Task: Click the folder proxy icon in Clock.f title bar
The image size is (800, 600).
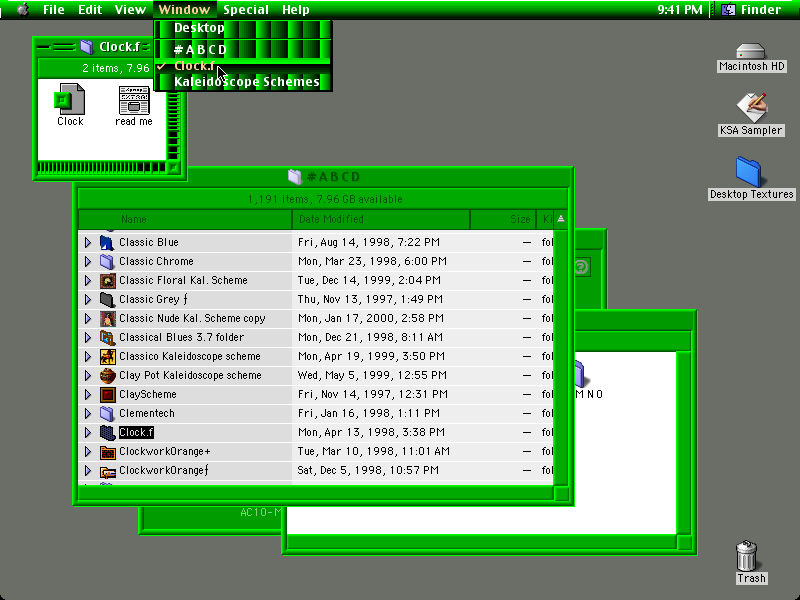Action: tap(87, 47)
